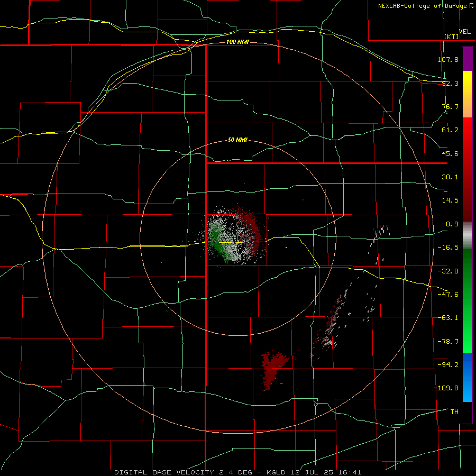This screenshot has width=476, height=476.
Task: Select the 76.7 legend value
Action: pyautogui.click(x=450, y=106)
